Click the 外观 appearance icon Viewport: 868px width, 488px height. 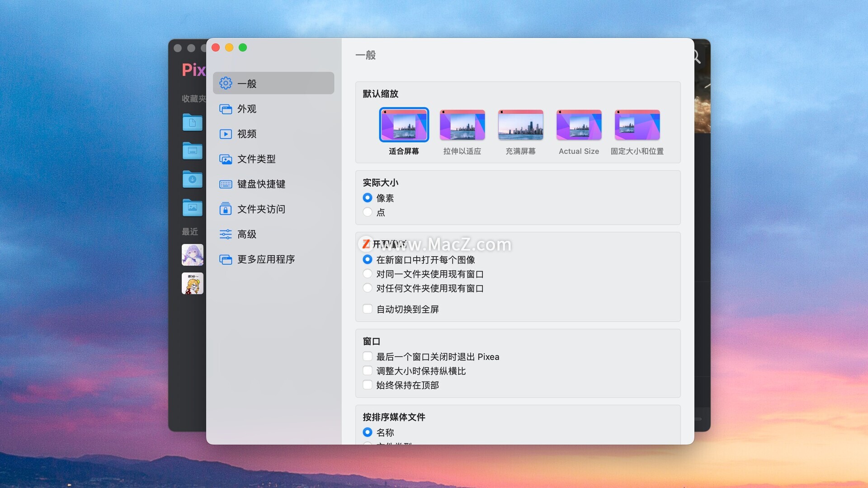point(226,109)
